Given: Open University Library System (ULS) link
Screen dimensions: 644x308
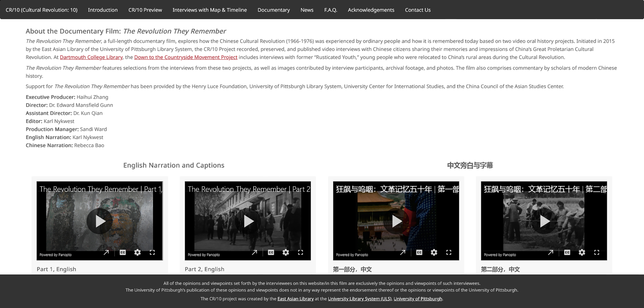Looking at the screenshot, I should [x=360, y=299].
